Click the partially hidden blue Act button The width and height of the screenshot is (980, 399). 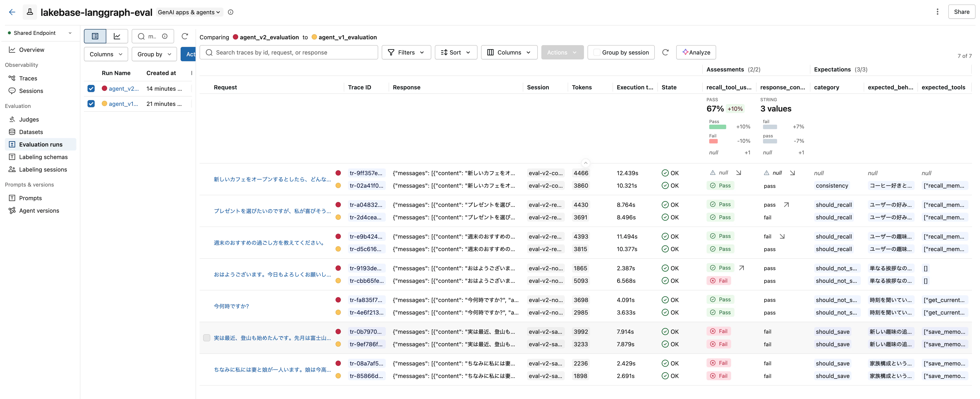pos(188,54)
